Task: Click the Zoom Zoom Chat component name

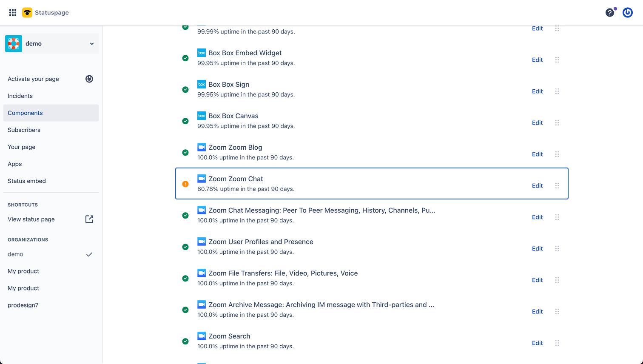Action: (236, 179)
